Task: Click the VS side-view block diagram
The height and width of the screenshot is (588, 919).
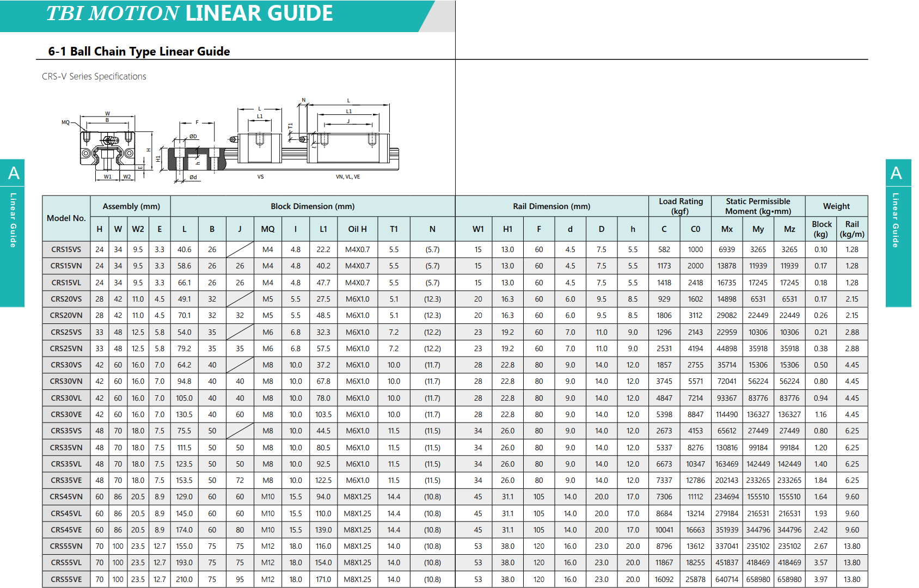Action: [260, 143]
